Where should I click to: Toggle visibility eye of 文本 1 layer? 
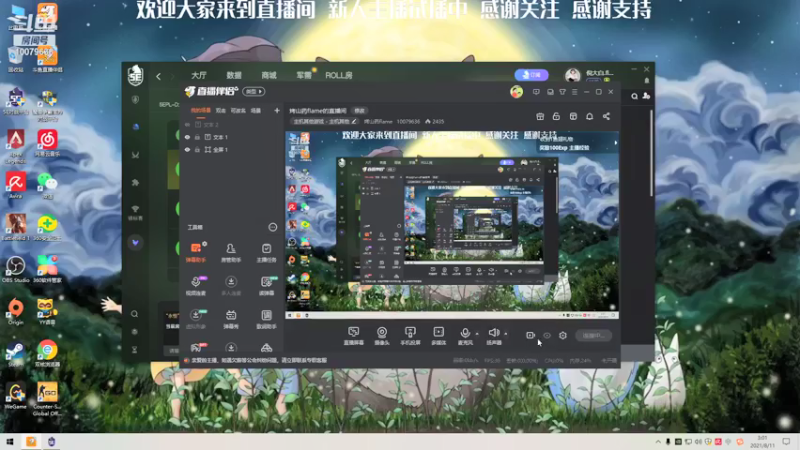(x=187, y=137)
